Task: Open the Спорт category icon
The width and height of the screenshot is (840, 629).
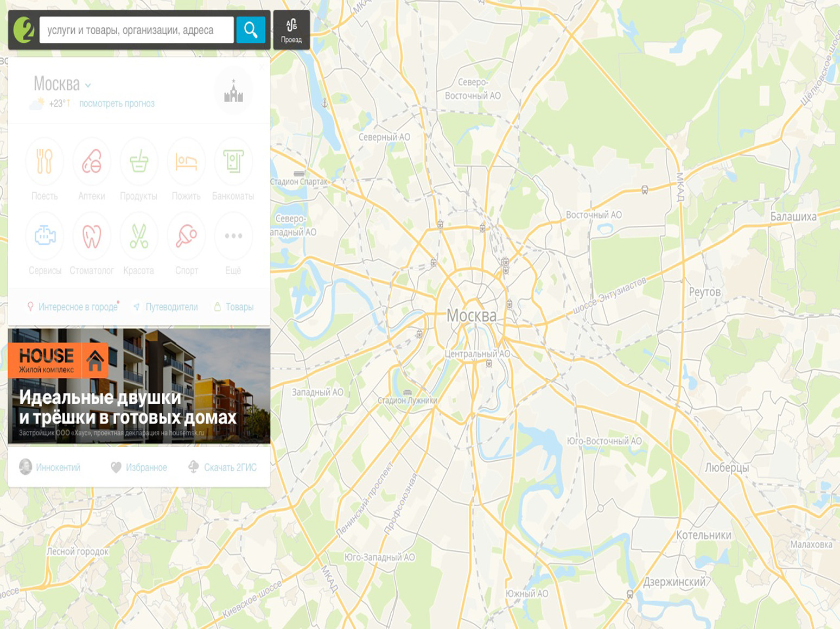Action: point(186,236)
